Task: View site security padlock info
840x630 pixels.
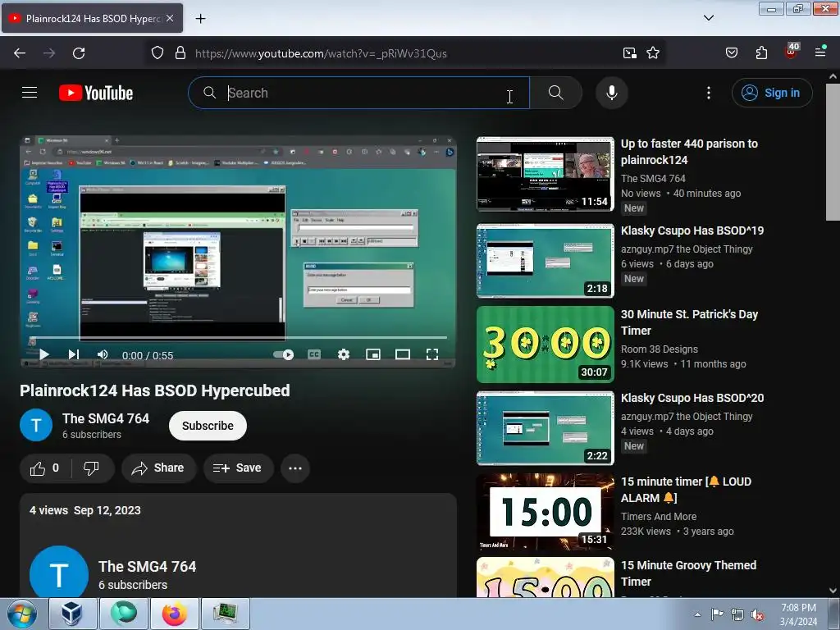Action: [180, 53]
